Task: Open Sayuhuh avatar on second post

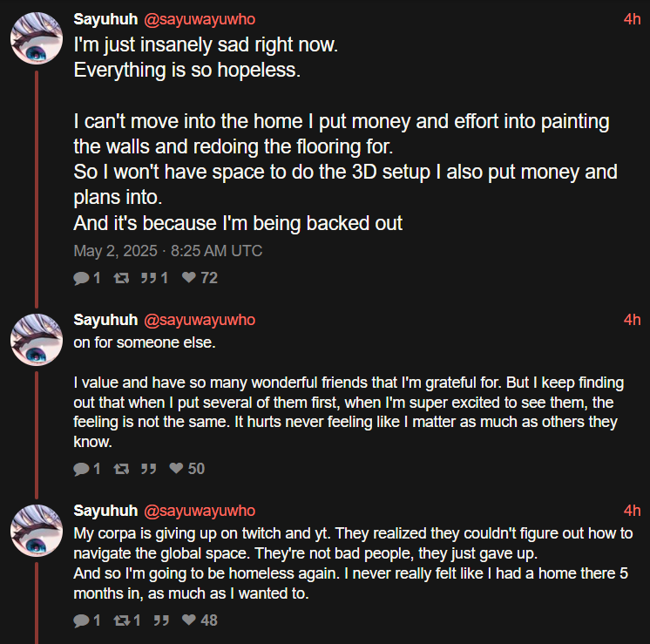Action: [36, 339]
